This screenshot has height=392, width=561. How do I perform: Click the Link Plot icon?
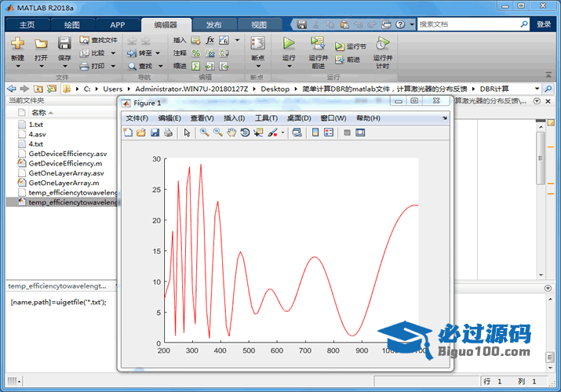[297, 132]
